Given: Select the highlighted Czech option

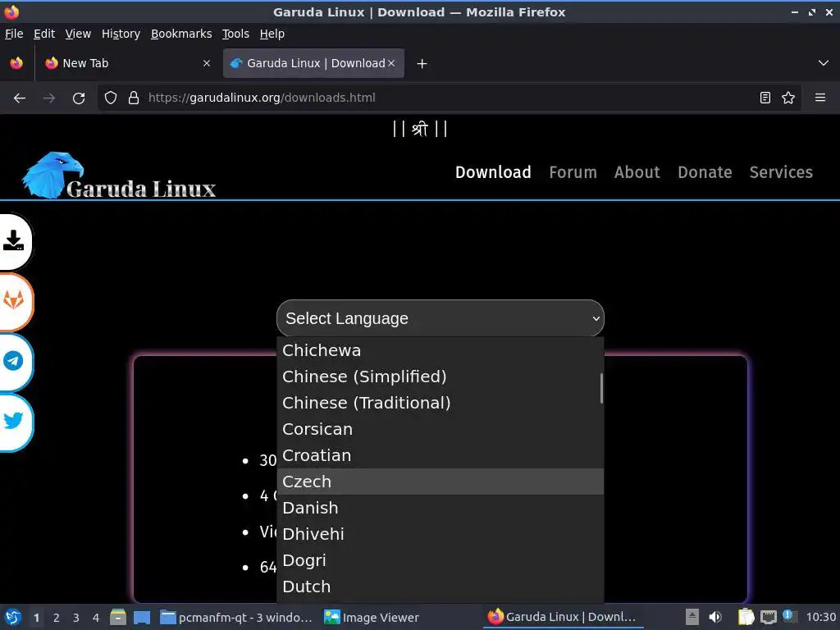Looking at the screenshot, I should point(441,482).
